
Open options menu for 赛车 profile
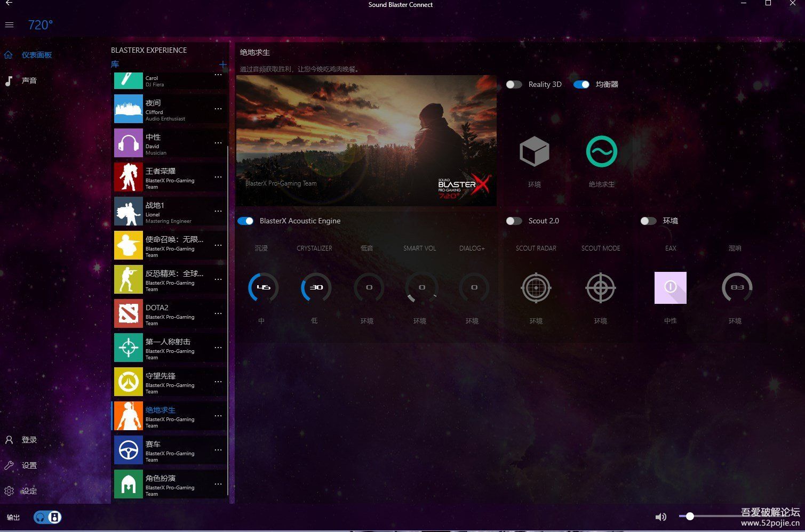[x=218, y=450]
